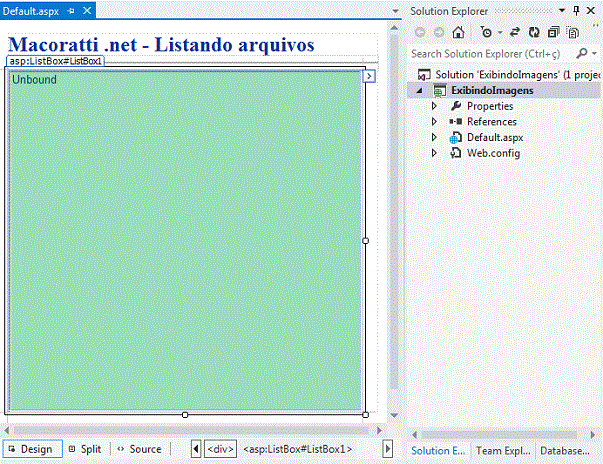The image size is (603, 464).
Task: Select Web.config in Solution Explorer
Action: (493, 153)
